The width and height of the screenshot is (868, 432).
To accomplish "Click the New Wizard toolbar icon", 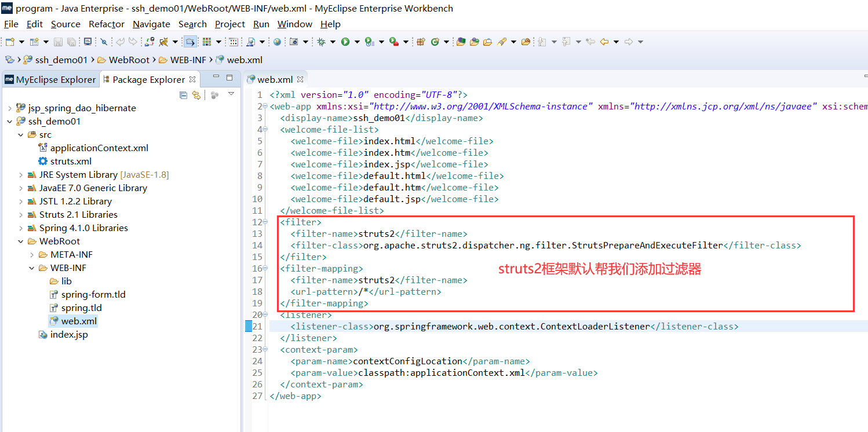I will tap(9, 41).
